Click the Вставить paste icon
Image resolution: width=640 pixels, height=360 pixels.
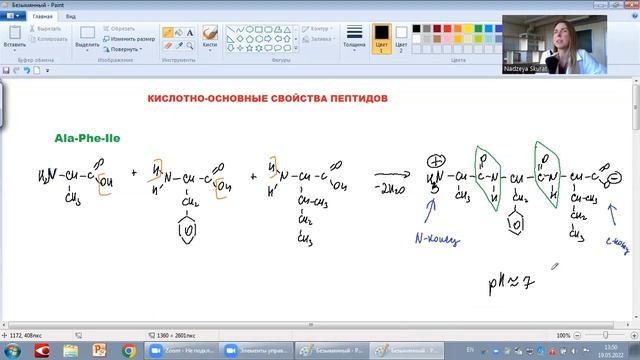point(15,33)
